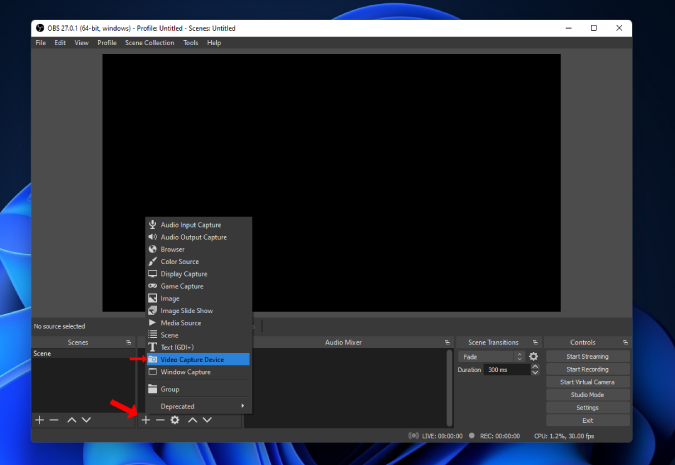The image size is (675, 465).
Task: Move source up in Sources panel
Action: [192, 420]
